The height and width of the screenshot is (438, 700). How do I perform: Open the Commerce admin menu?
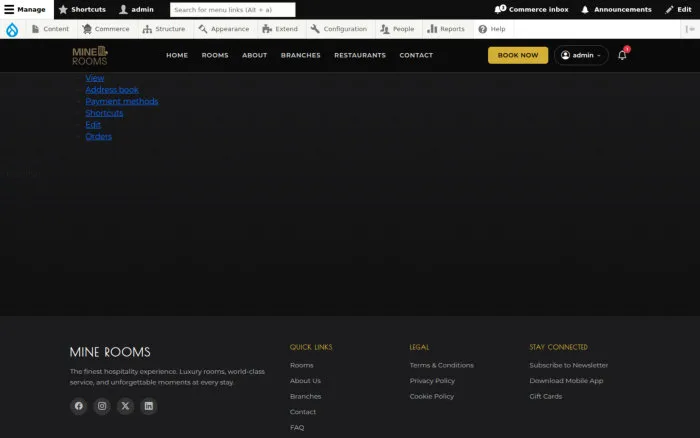[106, 29]
